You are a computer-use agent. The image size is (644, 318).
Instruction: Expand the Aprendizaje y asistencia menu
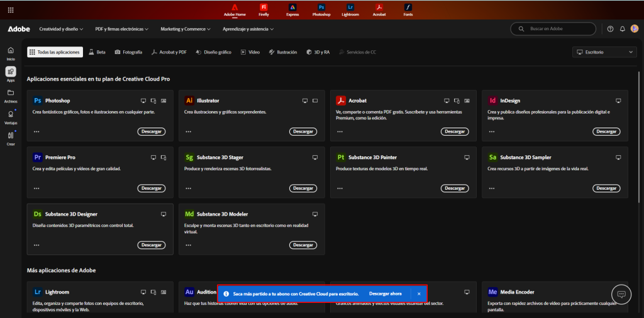[248, 29]
